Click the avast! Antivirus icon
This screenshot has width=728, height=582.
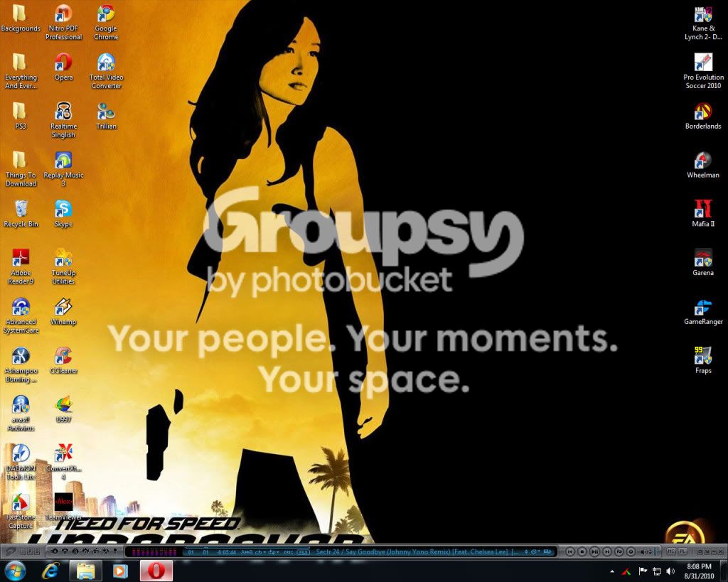pyautogui.click(x=21, y=414)
